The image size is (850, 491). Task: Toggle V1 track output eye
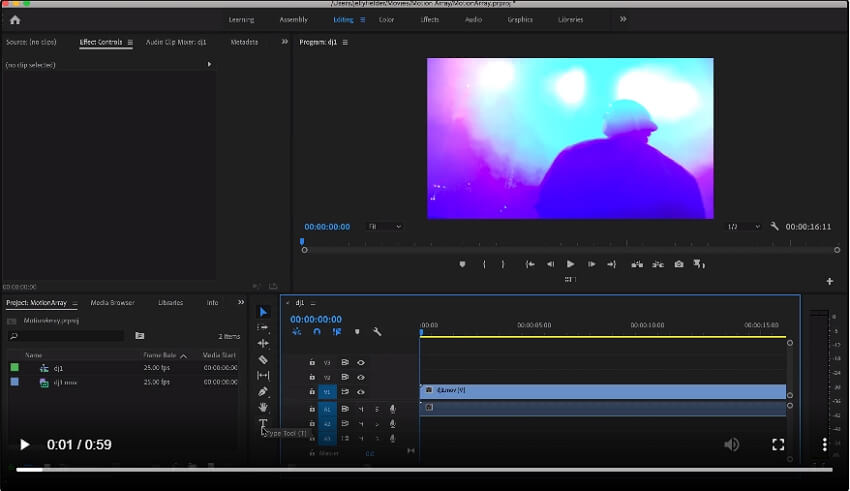(x=360, y=392)
